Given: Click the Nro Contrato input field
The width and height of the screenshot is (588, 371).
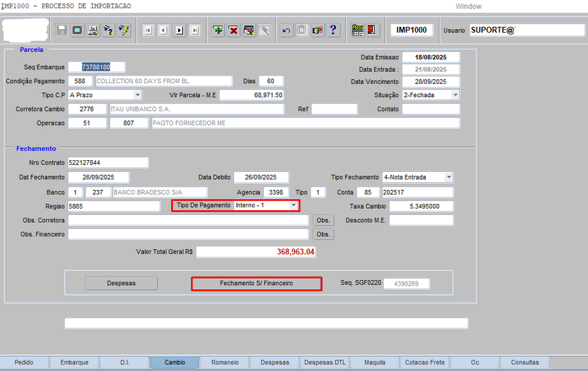Looking at the screenshot, I should tap(108, 163).
